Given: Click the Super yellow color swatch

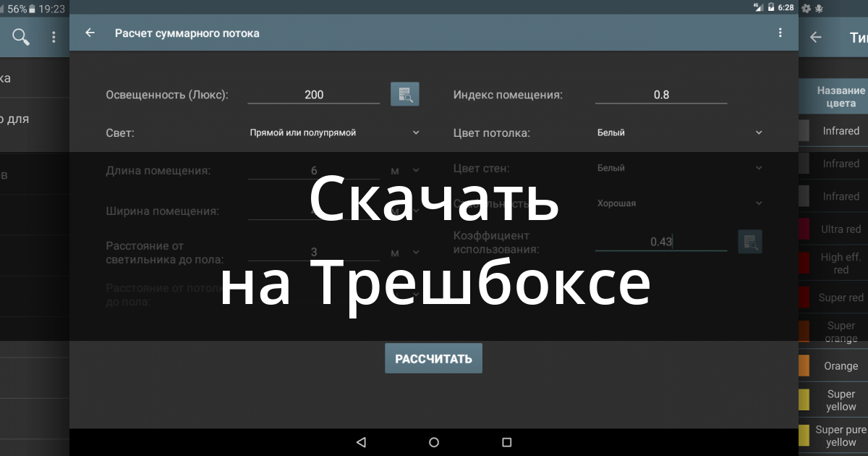Looking at the screenshot, I should [x=804, y=400].
